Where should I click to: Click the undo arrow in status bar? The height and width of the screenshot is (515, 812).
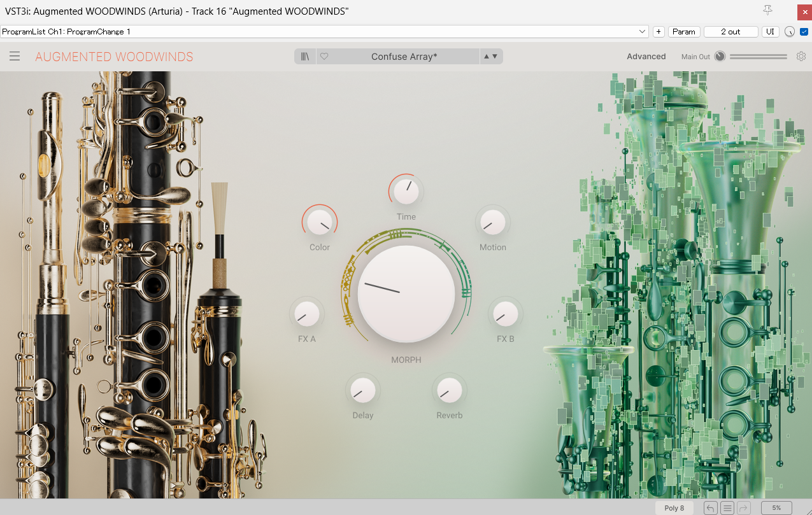(710, 508)
